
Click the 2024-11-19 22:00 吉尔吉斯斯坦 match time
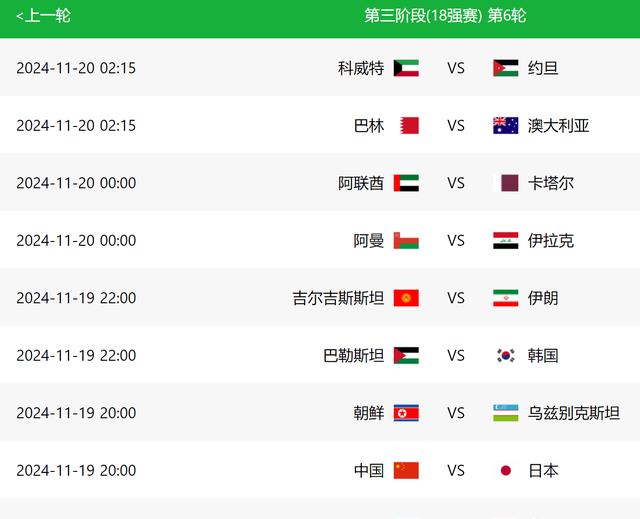pyautogui.click(x=76, y=298)
